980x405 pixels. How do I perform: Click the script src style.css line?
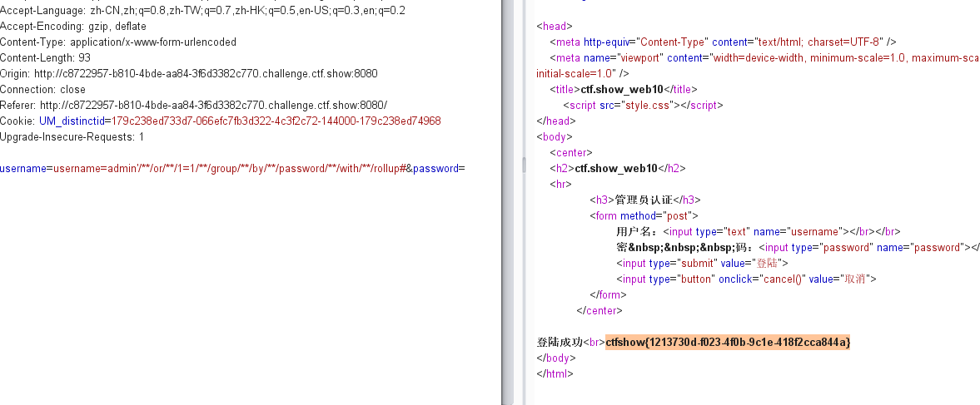point(643,106)
